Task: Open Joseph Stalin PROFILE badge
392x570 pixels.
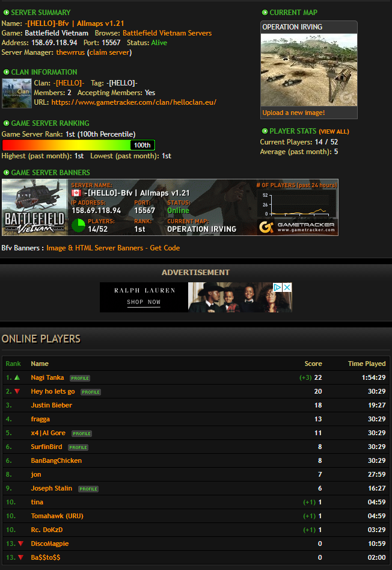Action: 88,489
